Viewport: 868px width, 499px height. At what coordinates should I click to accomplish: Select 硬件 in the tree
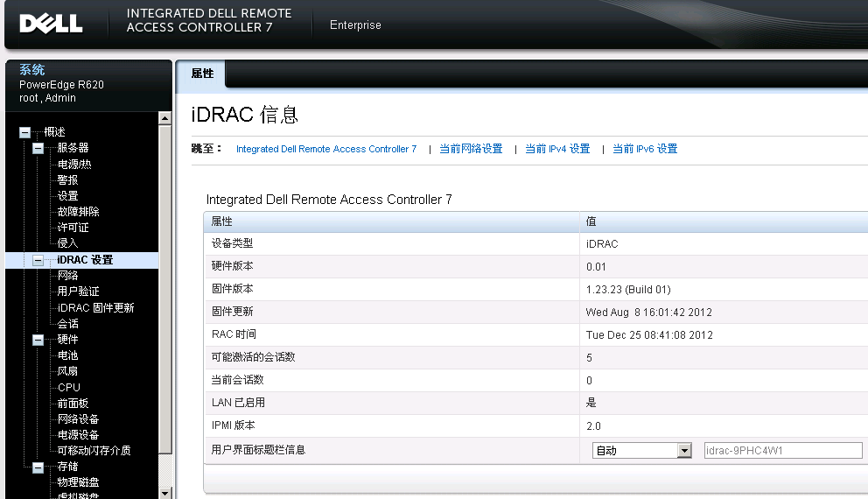pyautogui.click(x=67, y=340)
